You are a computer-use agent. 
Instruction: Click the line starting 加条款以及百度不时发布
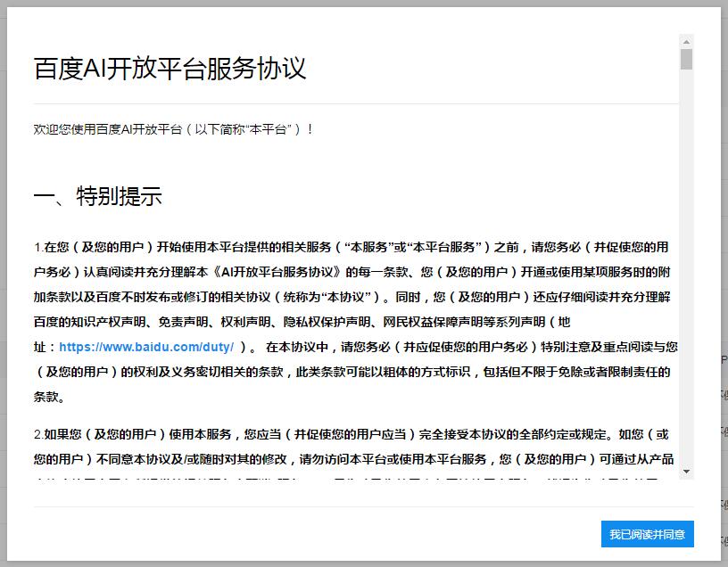(x=352, y=297)
